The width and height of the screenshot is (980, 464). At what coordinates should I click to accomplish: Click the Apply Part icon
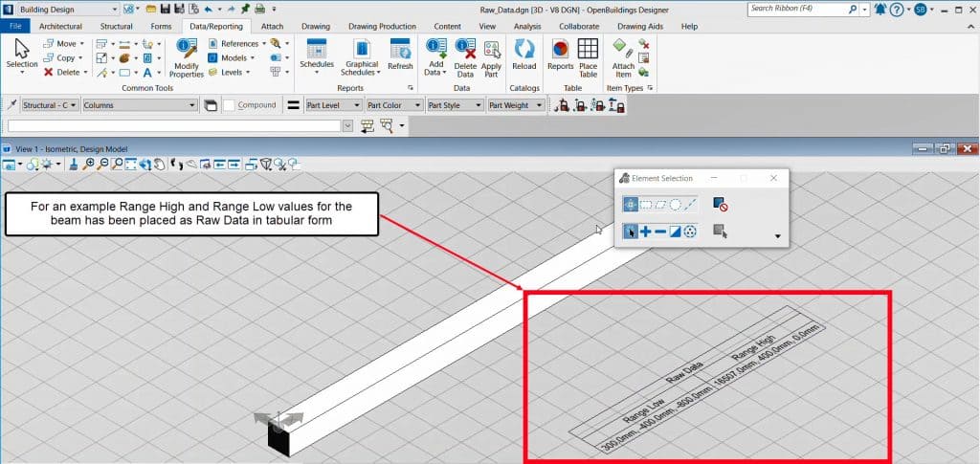click(491, 56)
